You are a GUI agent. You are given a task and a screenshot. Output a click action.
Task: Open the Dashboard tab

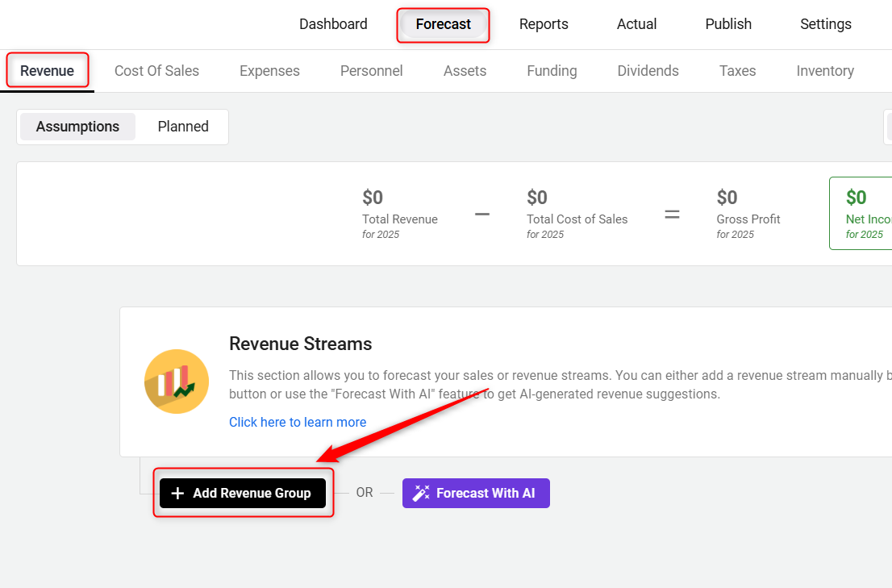coord(333,24)
